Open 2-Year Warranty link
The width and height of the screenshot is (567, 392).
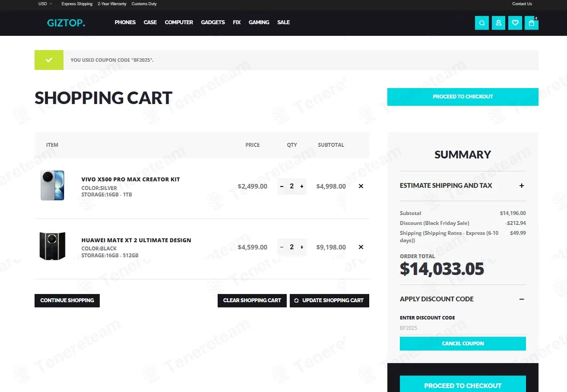coord(112,4)
